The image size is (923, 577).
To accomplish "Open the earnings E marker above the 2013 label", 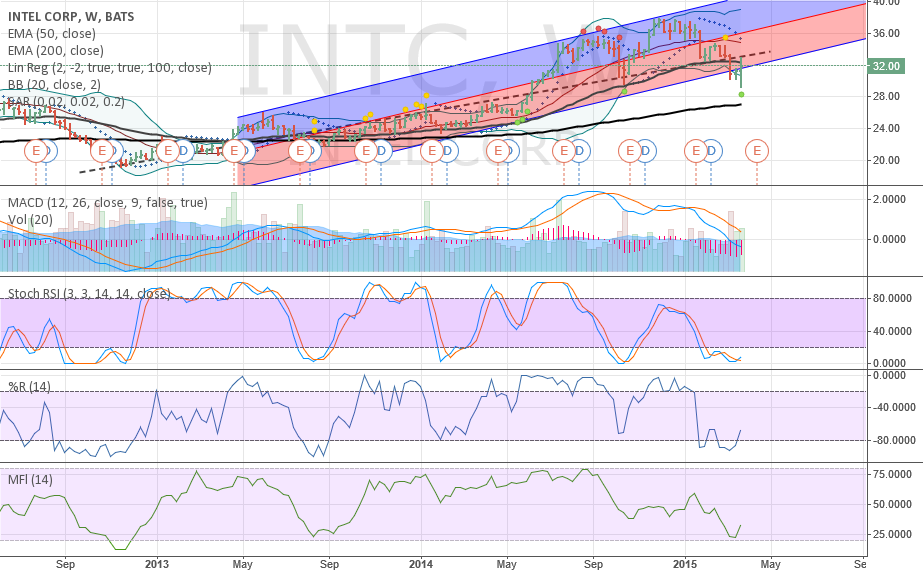I will point(168,151).
